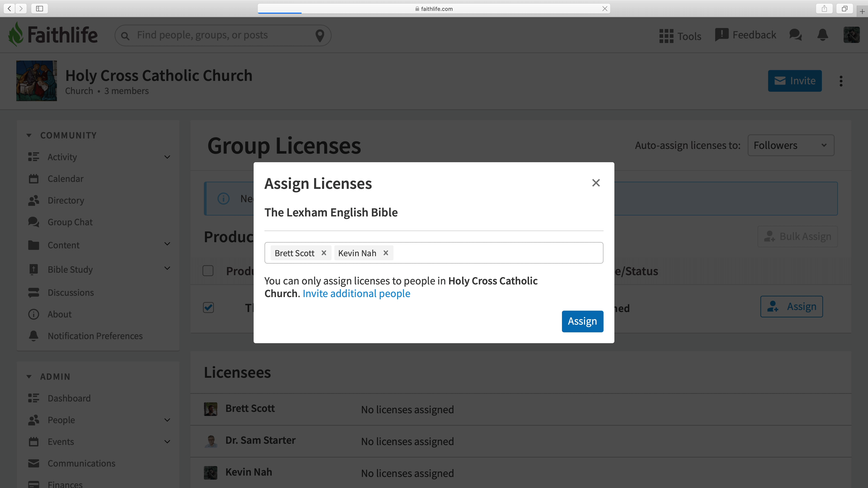
Task: Open Content in sidebar
Action: pos(63,245)
